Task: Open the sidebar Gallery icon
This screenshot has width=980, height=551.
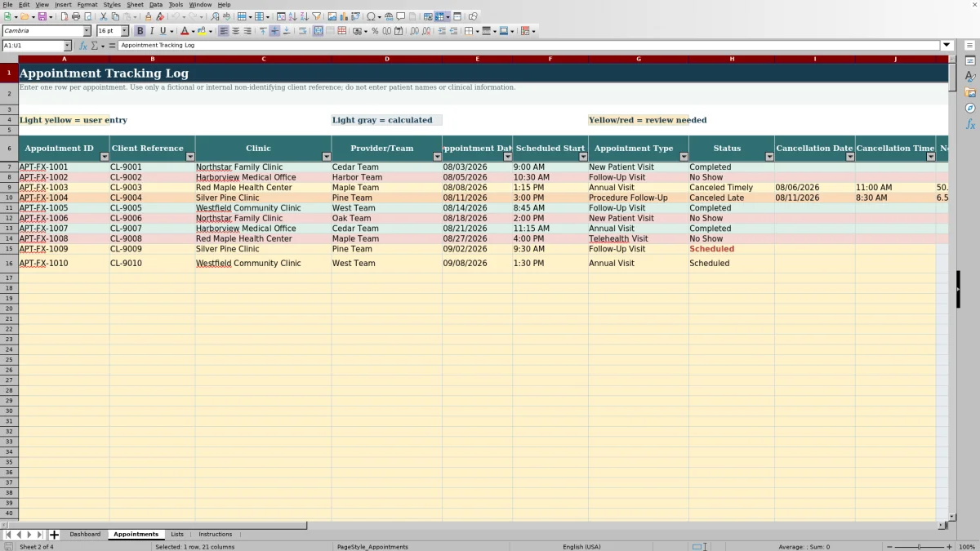Action: pos(970,92)
